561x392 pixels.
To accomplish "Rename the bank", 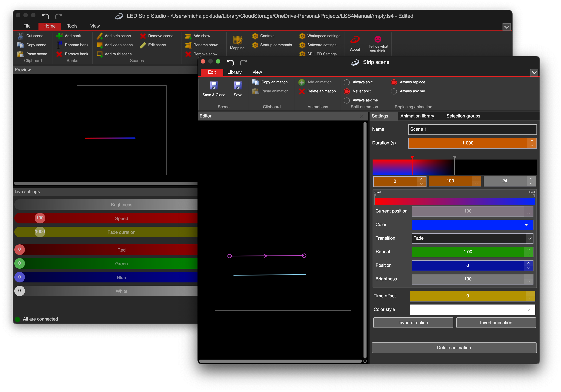I will click(x=72, y=45).
